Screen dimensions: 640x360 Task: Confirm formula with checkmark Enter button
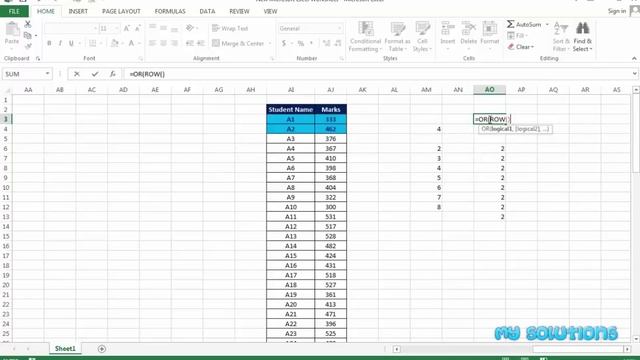tap(95, 74)
